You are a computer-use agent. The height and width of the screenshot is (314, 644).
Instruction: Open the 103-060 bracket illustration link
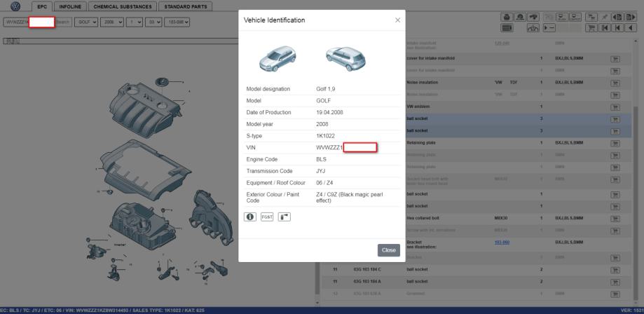tap(502, 242)
